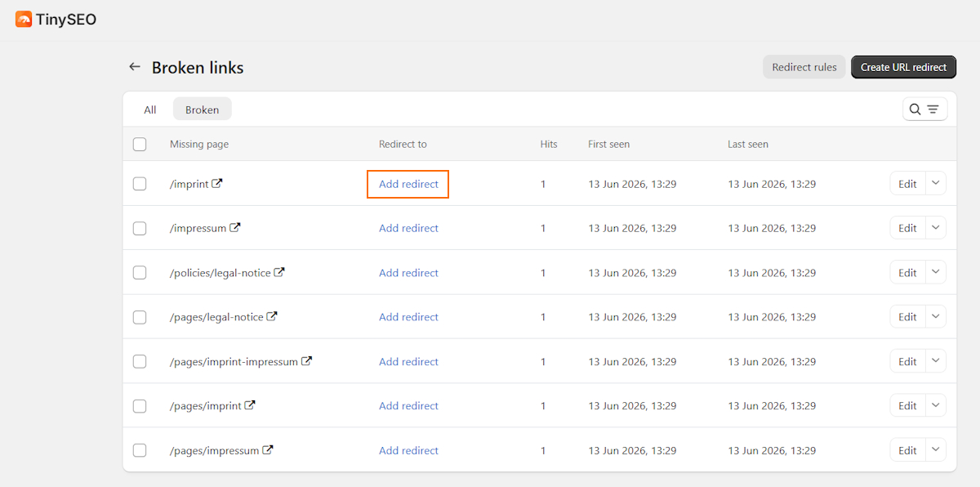This screenshot has width=980, height=487.
Task: Click Create URL redirect button
Action: 903,67
